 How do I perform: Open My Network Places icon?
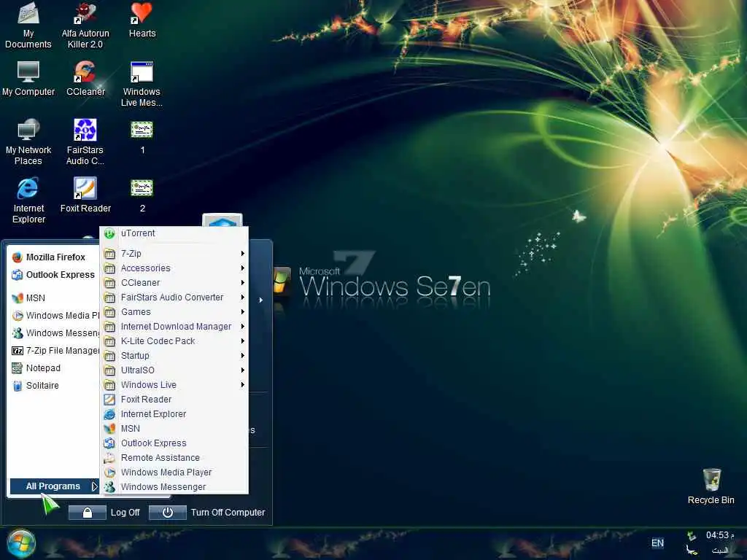coord(28,142)
